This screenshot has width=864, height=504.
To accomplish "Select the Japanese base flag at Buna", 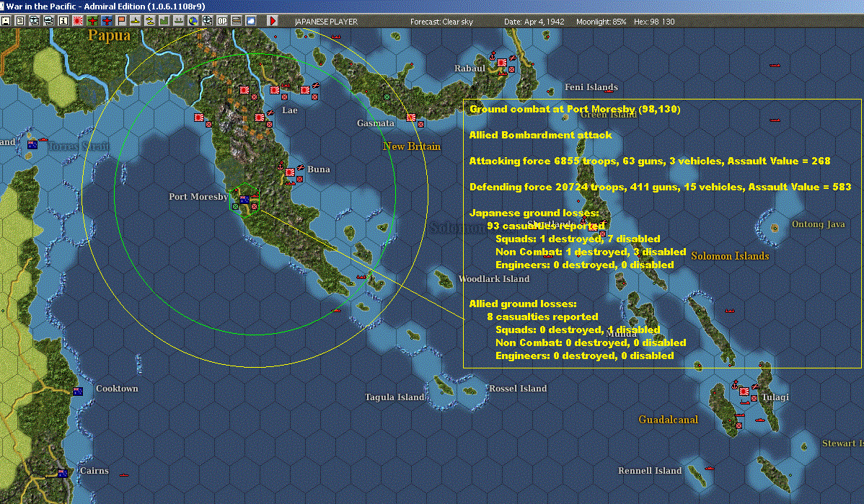I will [290, 172].
